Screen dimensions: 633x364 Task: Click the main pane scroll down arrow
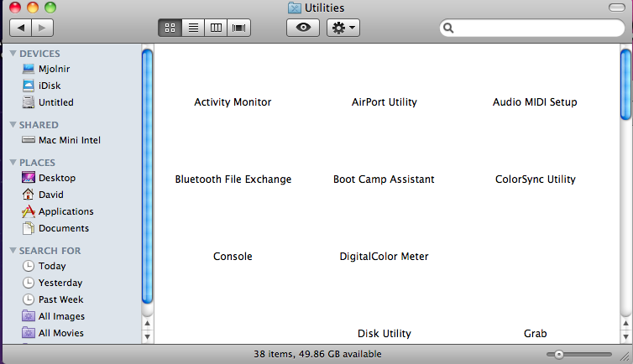click(625, 336)
